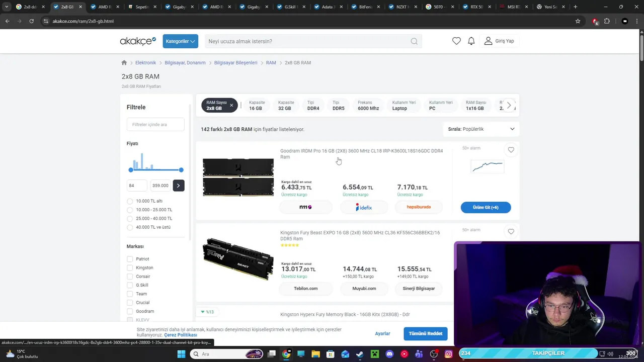This screenshot has width=644, height=362.
Task: Click the search magnifier icon
Action: coord(414,41)
